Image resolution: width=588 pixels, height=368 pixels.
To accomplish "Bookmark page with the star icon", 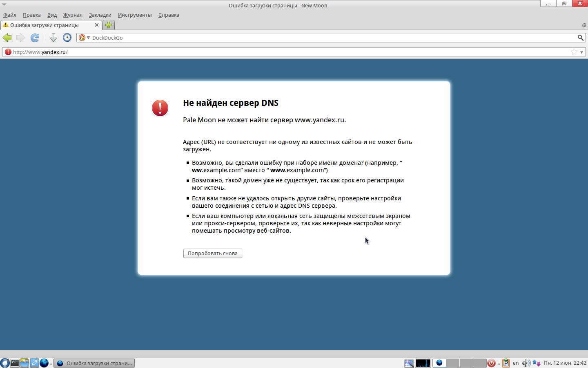I will point(574,52).
